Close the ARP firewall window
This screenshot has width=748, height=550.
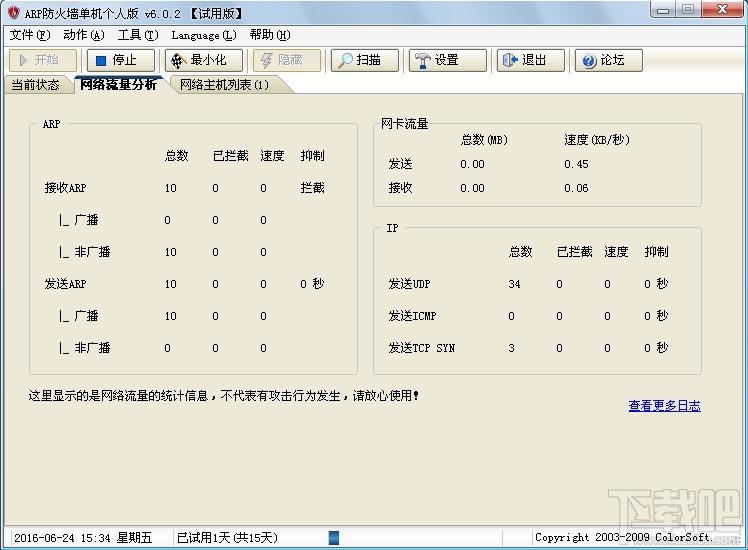pos(722,9)
